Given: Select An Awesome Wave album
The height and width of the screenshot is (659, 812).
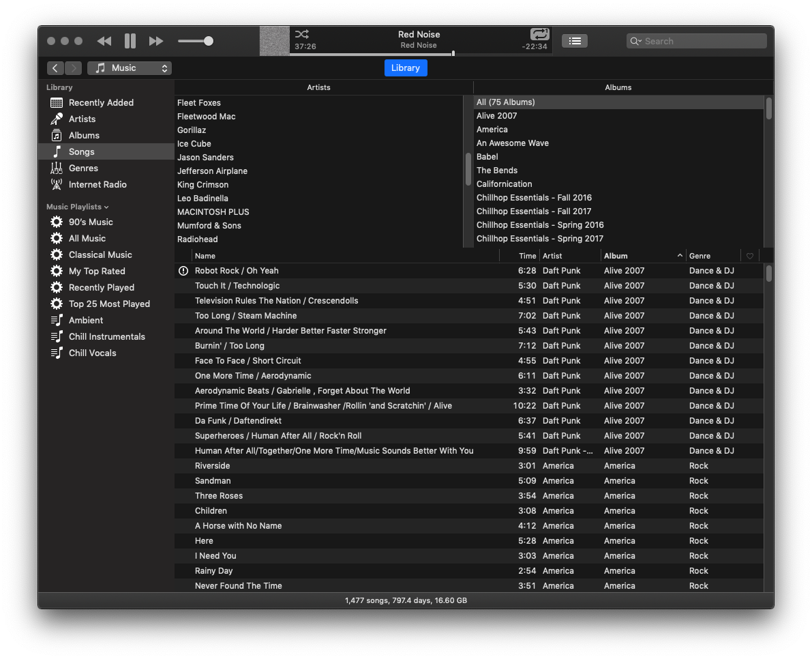Looking at the screenshot, I should (619, 143).
